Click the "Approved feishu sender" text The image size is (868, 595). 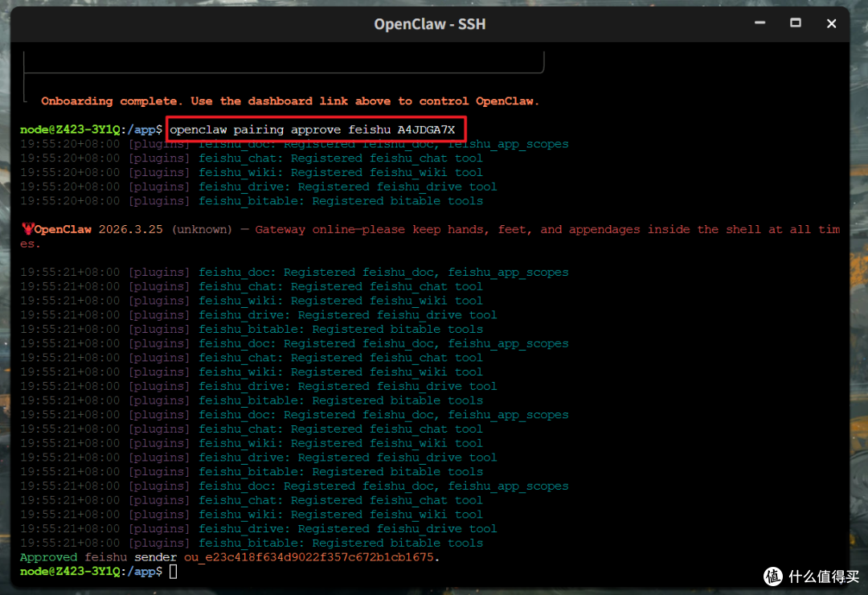(98, 557)
